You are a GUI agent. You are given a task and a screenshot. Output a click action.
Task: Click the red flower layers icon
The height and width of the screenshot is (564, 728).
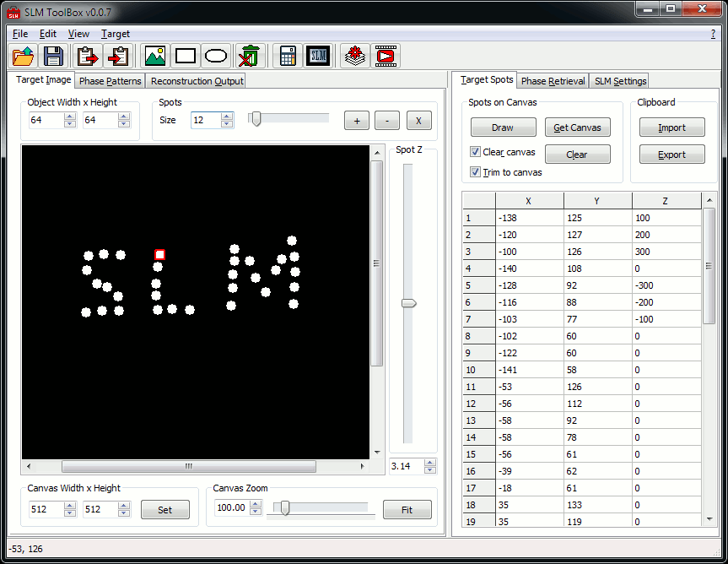click(355, 57)
